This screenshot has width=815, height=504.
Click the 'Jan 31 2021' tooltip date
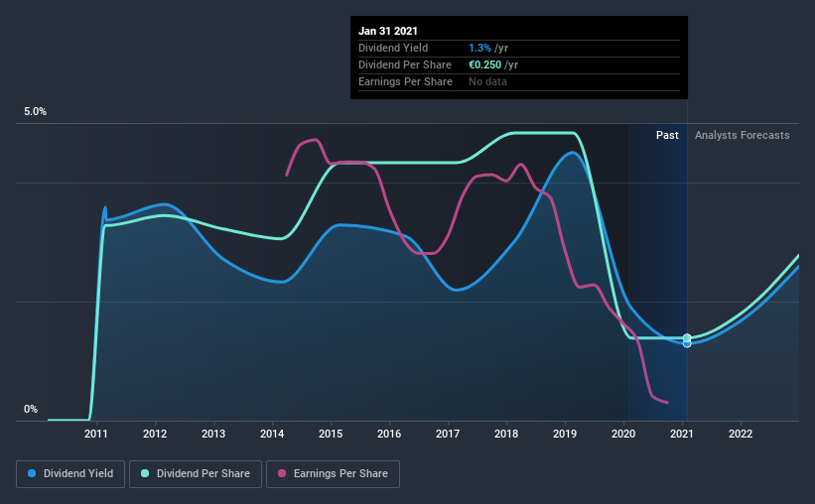(x=388, y=31)
